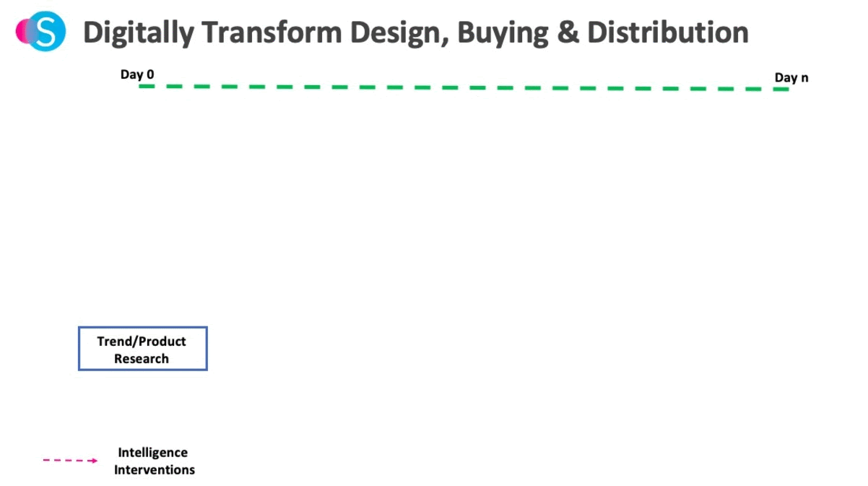
Task: Click the word Intelligence in the legend
Action: tap(153, 453)
